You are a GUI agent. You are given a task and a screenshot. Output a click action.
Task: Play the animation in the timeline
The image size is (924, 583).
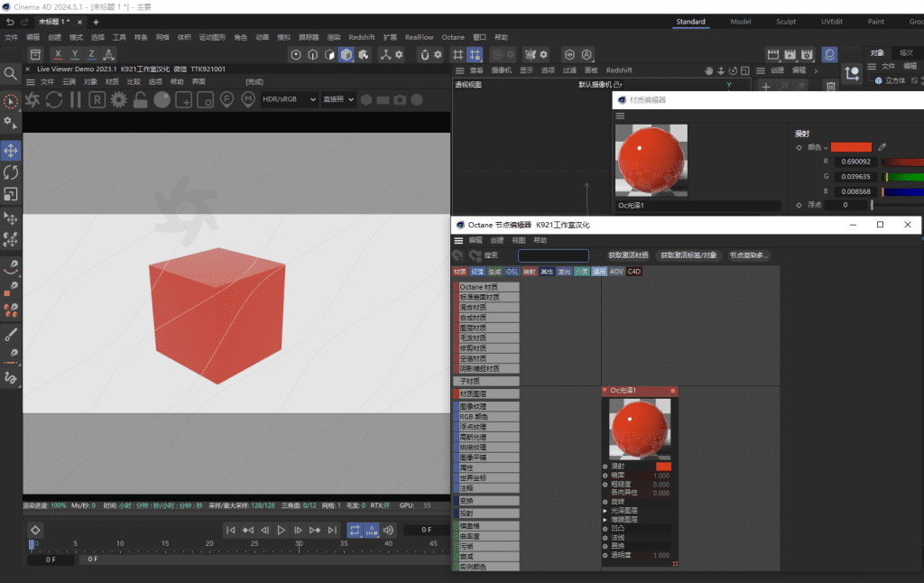pyautogui.click(x=282, y=530)
